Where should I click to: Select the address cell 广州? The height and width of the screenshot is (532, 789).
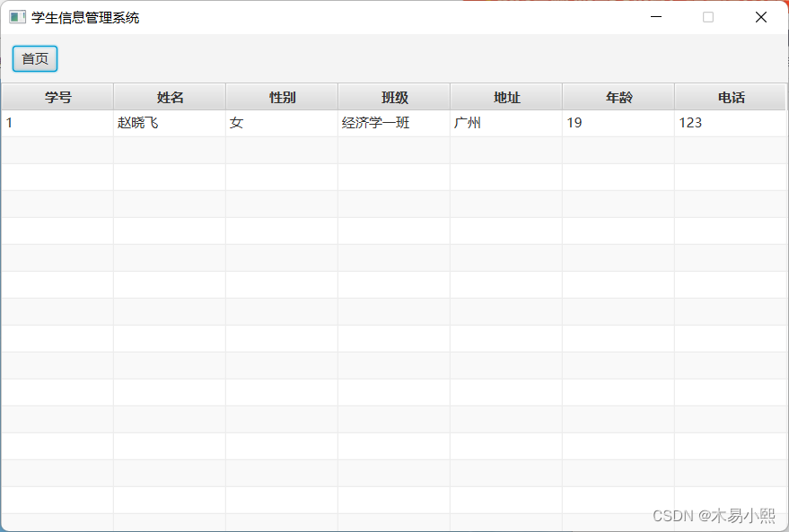point(506,123)
